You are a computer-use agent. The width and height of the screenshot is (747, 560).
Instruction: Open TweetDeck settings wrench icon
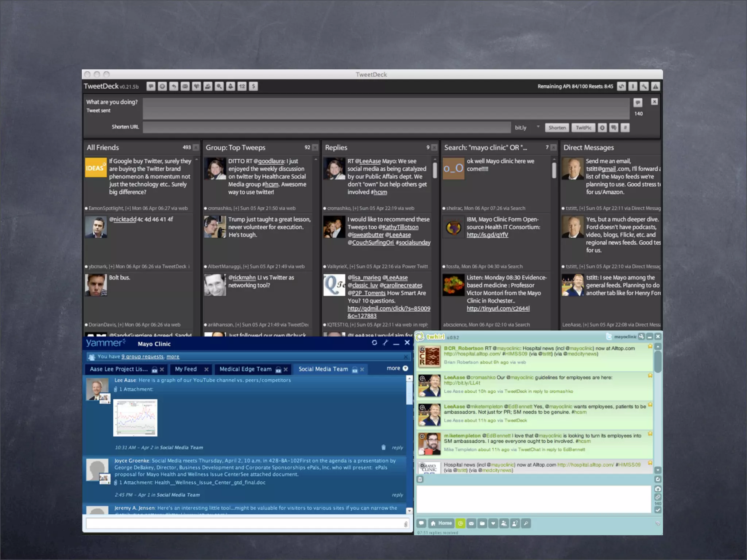[644, 86]
